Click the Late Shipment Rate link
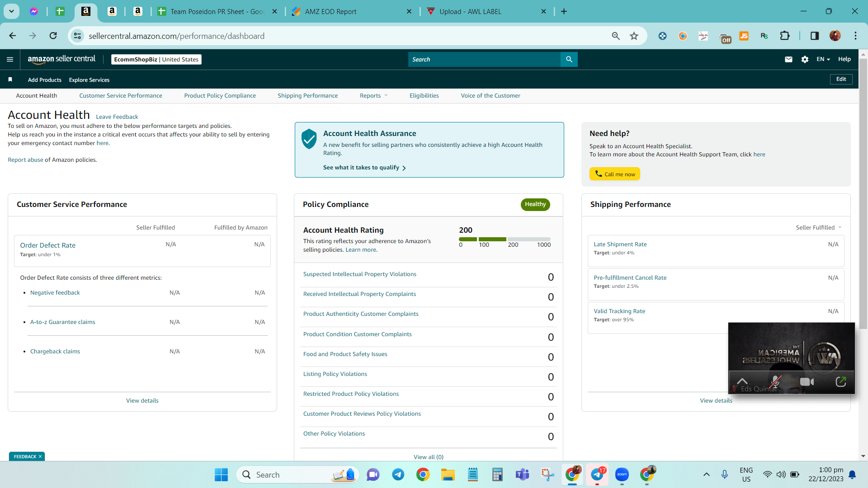 pyautogui.click(x=620, y=244)
